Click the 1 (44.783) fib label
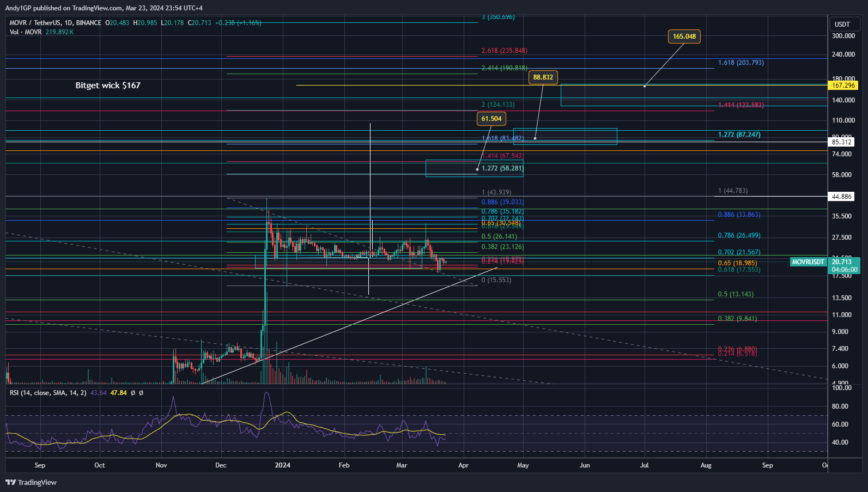Image resolution: width=868 pixels, height=492 pixels. point(733,191)
